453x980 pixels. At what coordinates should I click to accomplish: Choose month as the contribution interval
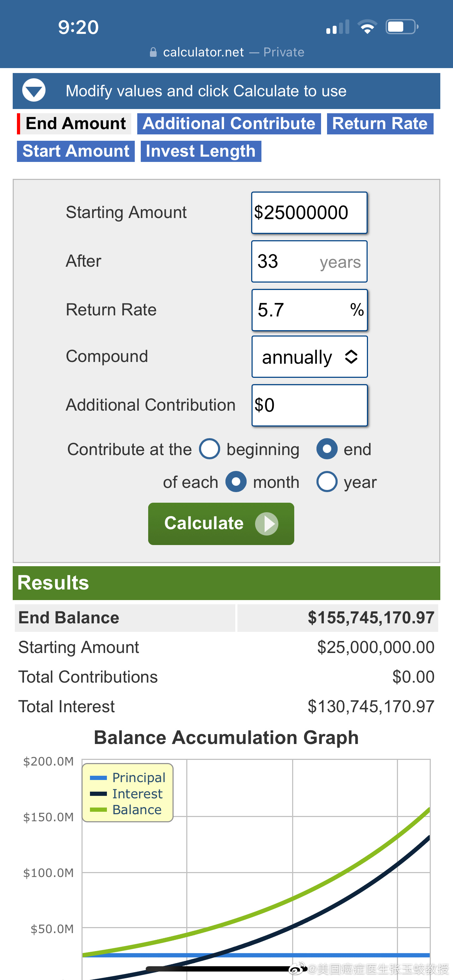point(236,482)
